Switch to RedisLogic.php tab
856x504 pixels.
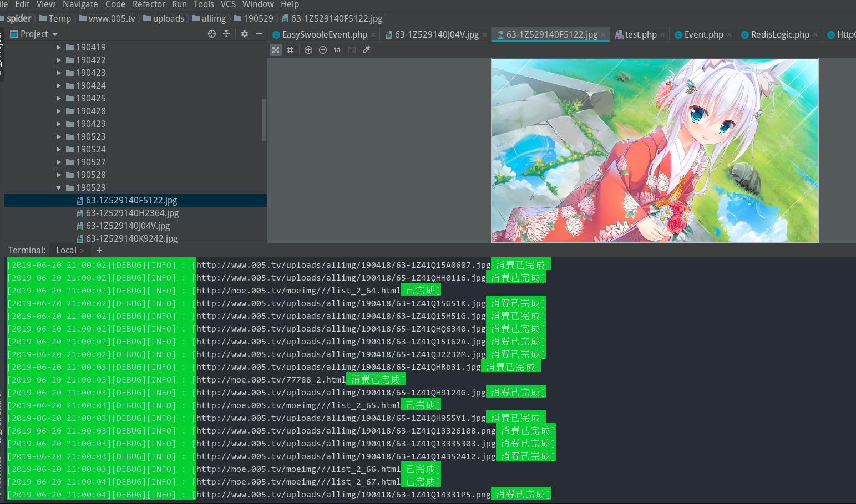(780, 34)
